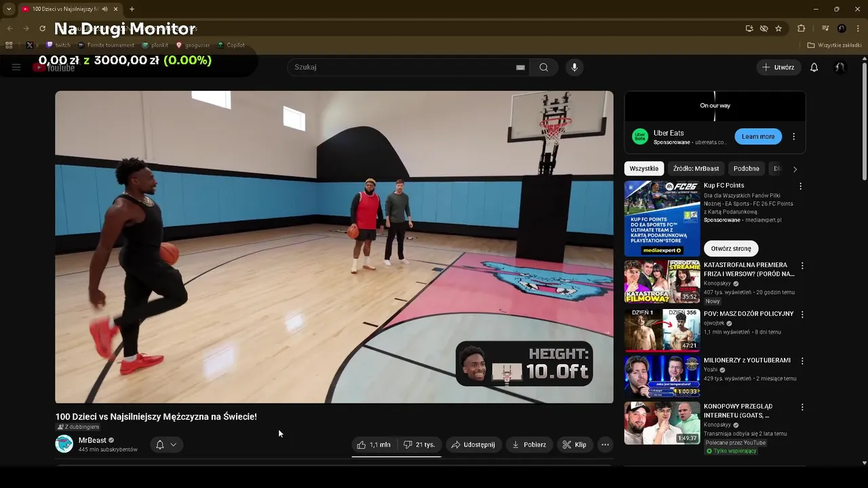Screen dimensions: 868x488
Task: Click the Udostępnij share button
Action: (473, 445)
